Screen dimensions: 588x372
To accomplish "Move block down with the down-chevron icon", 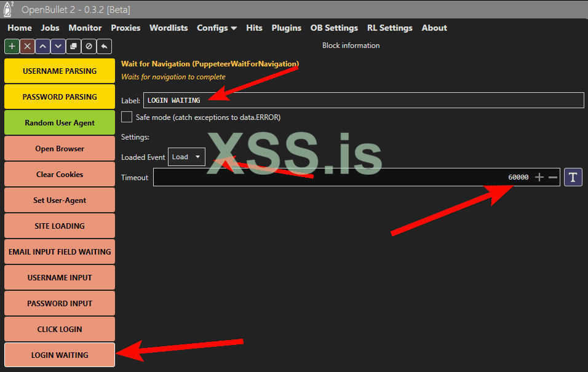I will [x=58, y=47].
